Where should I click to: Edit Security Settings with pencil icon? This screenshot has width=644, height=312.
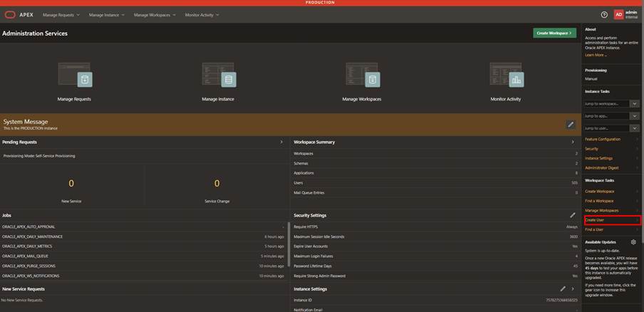[573, 214]
